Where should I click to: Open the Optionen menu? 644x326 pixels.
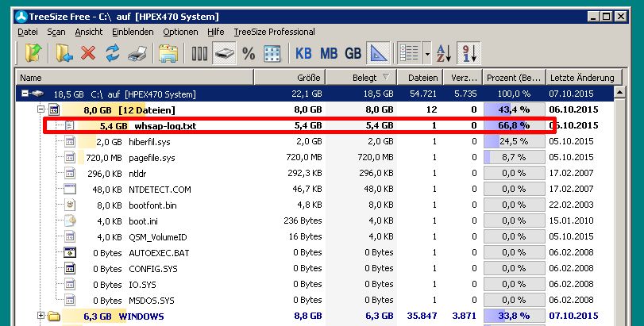[x=180, y=32]
